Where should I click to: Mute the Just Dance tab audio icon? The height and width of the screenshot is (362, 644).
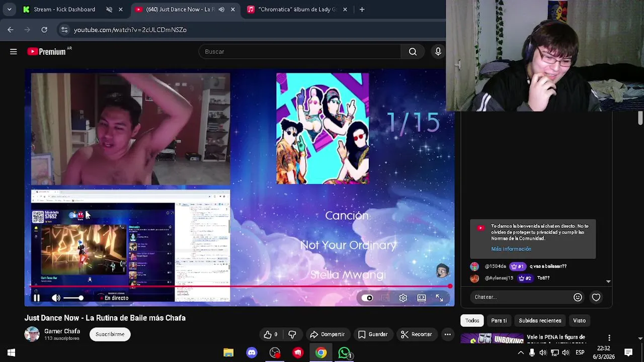tap(221, 10)
